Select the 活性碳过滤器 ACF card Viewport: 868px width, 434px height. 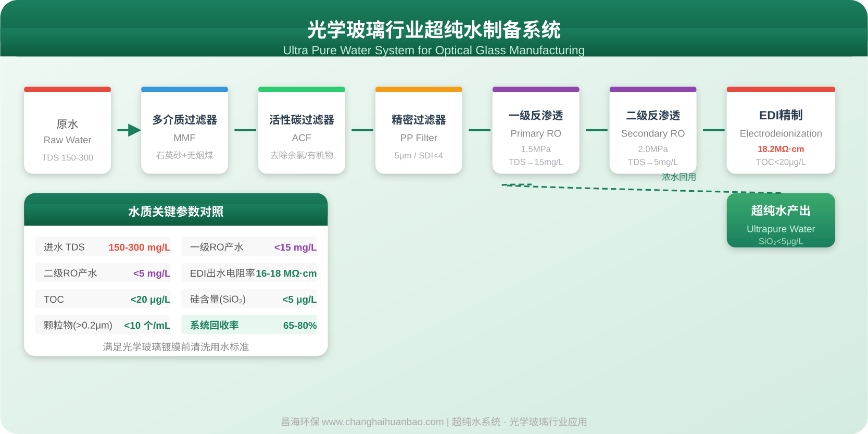pos(301,130)
